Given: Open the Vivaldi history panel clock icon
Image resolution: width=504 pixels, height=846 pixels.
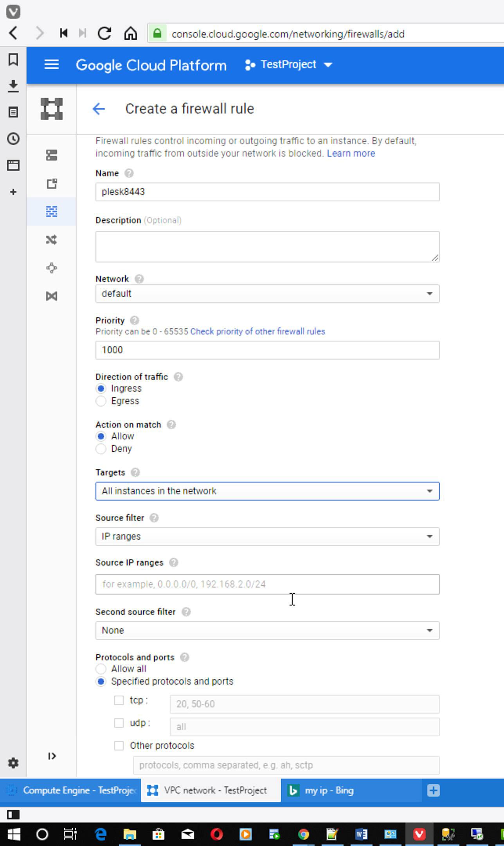Looking at the screenshot, I should pyautogui.click(x=13, y=139).
